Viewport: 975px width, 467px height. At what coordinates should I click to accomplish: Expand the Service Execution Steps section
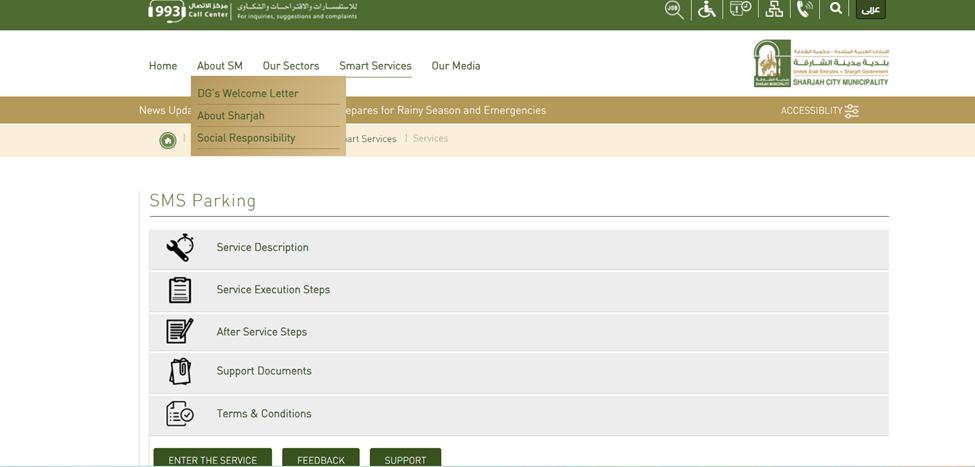coord(519,290)
